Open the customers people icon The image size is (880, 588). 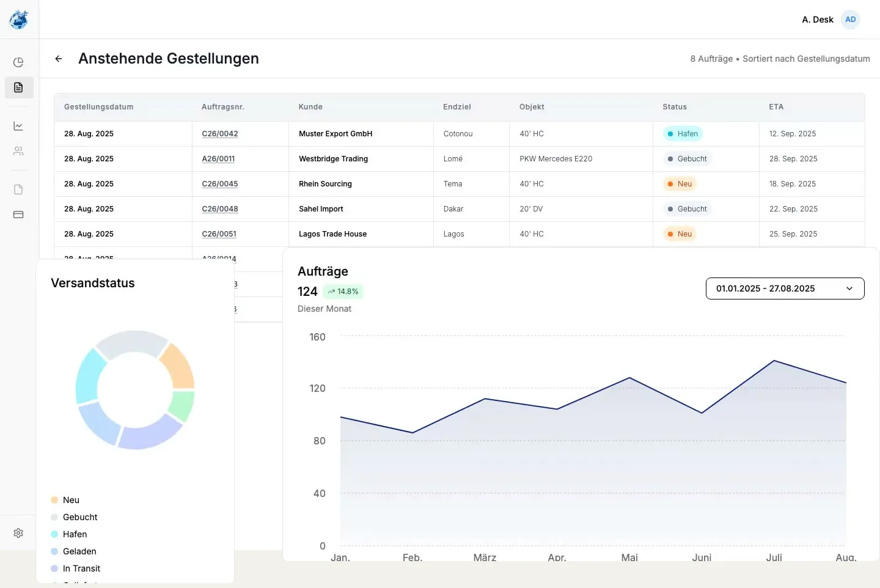pyautogui.click(x=18, y=151)
